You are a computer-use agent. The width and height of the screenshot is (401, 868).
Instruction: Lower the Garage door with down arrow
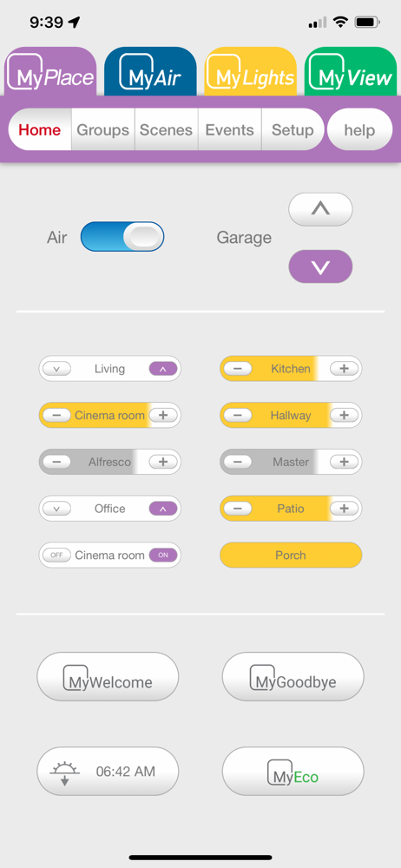click(320, 266)
